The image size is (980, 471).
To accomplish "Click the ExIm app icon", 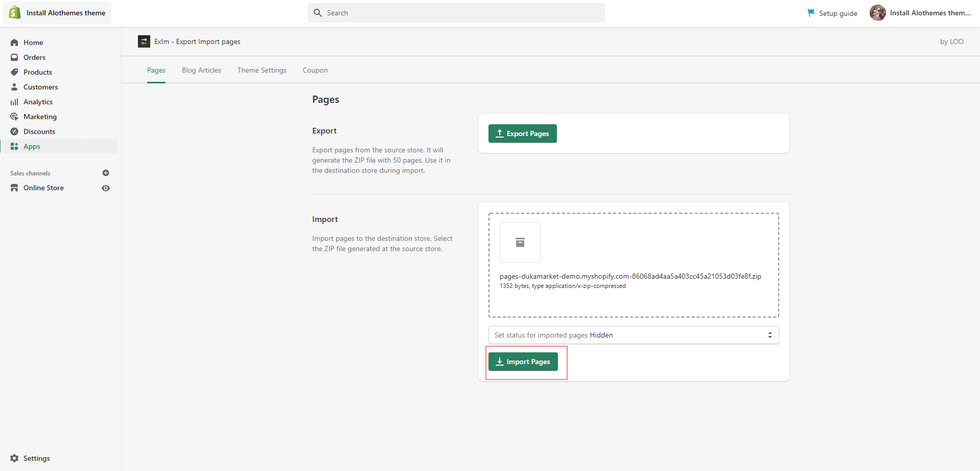I will (144, 41).
